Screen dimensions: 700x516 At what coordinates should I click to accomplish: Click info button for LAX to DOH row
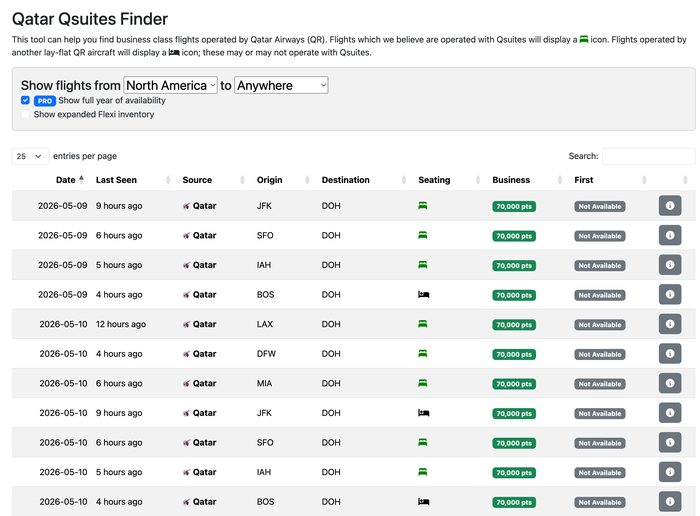click(x=670, y=324)
